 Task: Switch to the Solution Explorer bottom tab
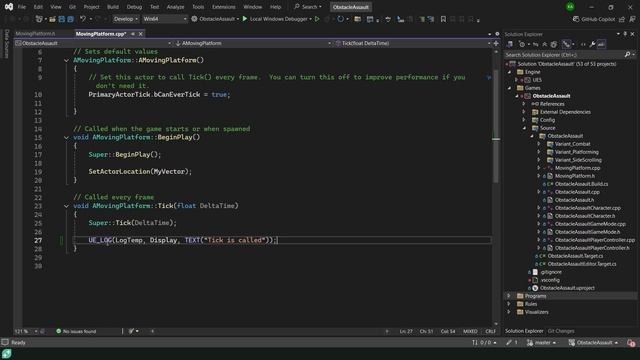[x=524, y=331]
